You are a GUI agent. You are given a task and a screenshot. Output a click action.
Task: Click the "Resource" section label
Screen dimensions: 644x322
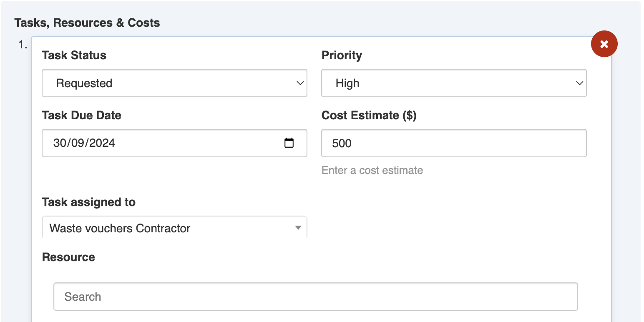(68, 257)
